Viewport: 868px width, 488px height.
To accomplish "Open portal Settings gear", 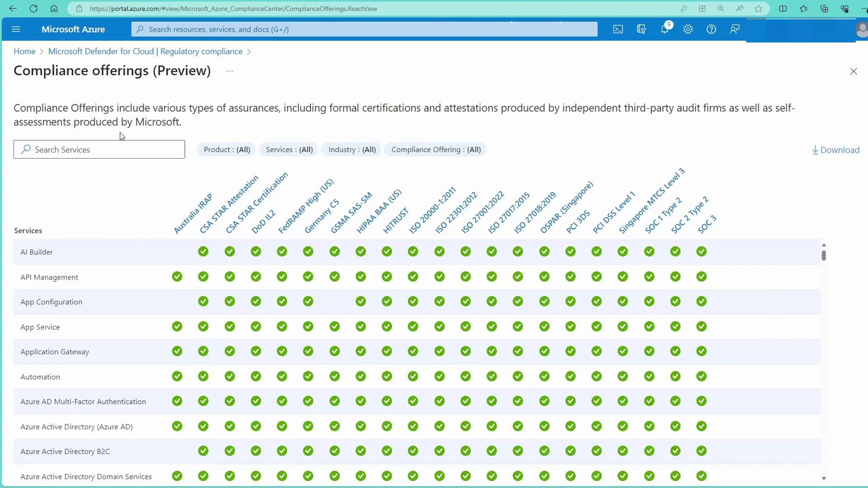I will coord(688,29).
